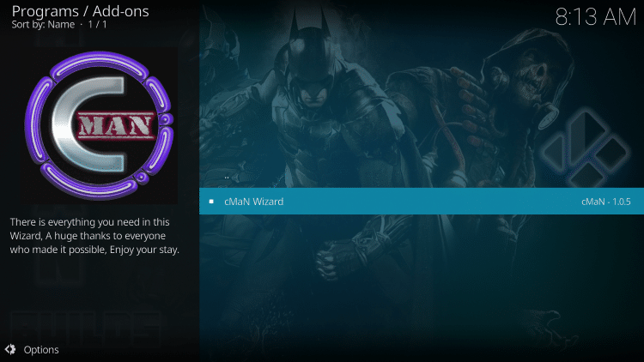Click the square bullet beside cMaN Wizard

[x=211, y=202]
